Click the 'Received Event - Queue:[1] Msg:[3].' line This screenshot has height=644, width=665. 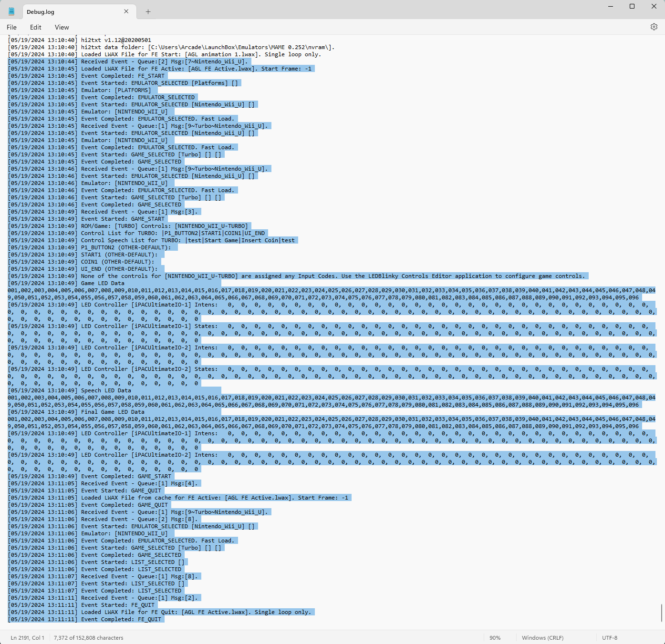click(103, 212)
